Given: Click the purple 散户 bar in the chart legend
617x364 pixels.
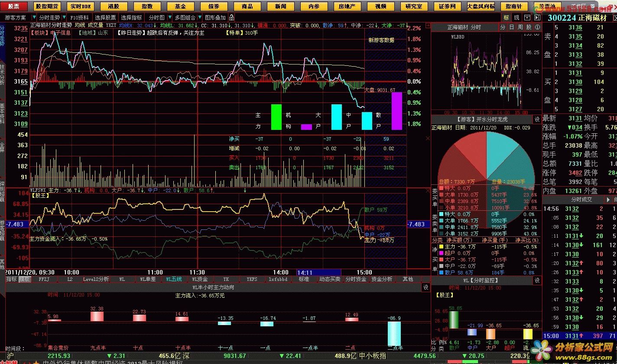Looking at the screenshot, I should coord(396,111).
